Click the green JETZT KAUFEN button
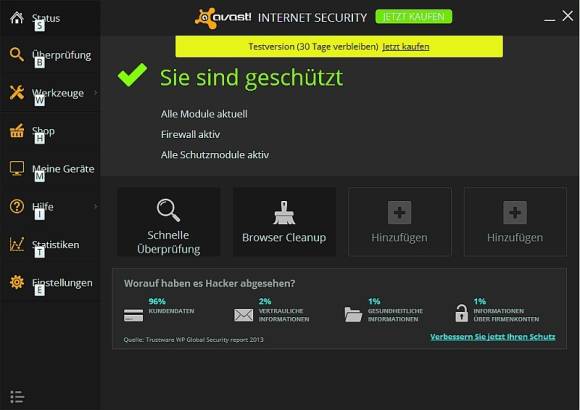Screen dimensions: 580x410 414,17
